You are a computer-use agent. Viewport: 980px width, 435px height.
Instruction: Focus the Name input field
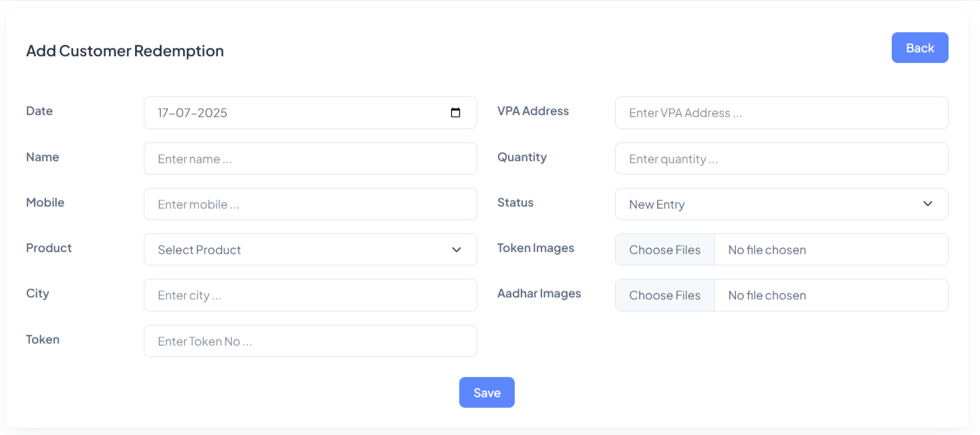pyautogui.click(x=310, y=158)
